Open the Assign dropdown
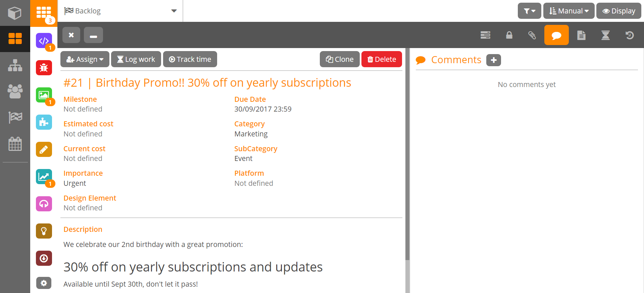 pyautogui.click(x=85, y=59)
